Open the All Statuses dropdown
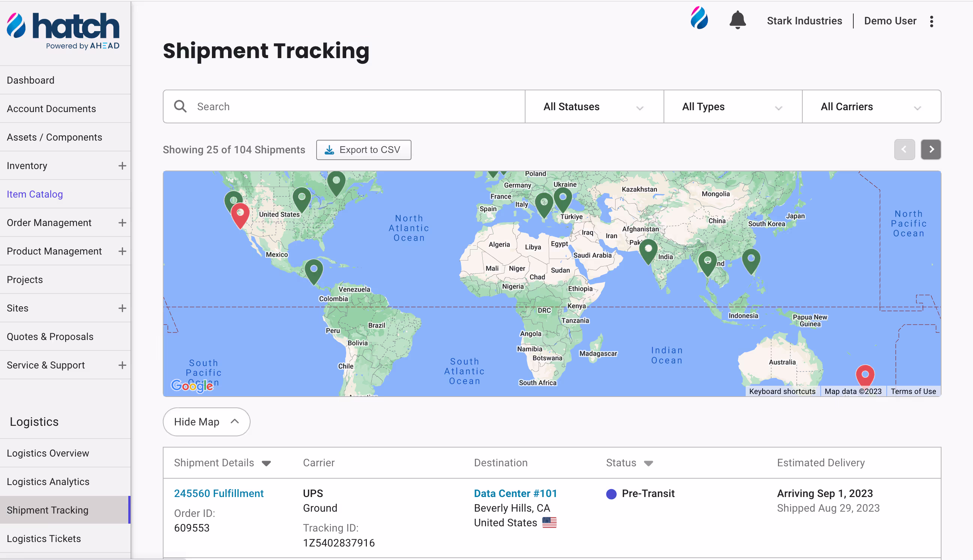This screenshot has width=973, height=560. point(594,106)
